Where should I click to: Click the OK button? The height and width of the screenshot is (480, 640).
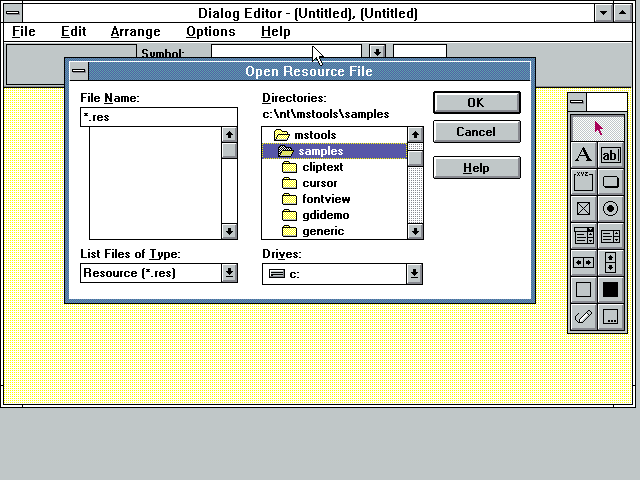[x=477, y=102]
